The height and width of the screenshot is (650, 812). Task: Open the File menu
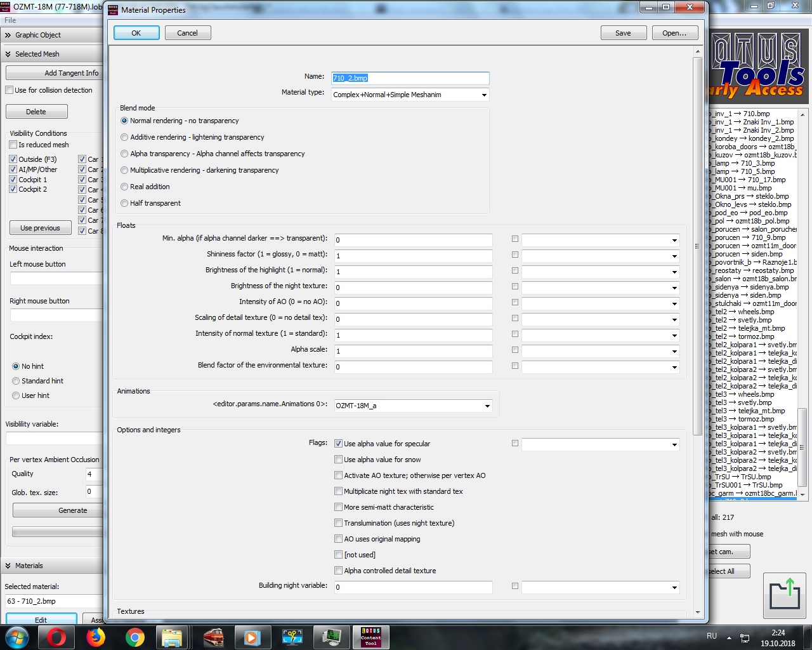tap(10, 20)
